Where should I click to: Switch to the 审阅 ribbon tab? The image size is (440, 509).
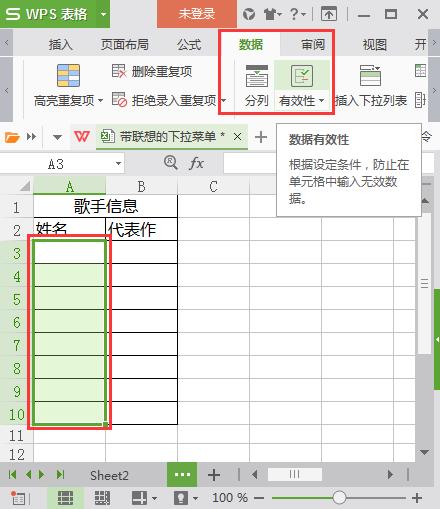[313, 44]
